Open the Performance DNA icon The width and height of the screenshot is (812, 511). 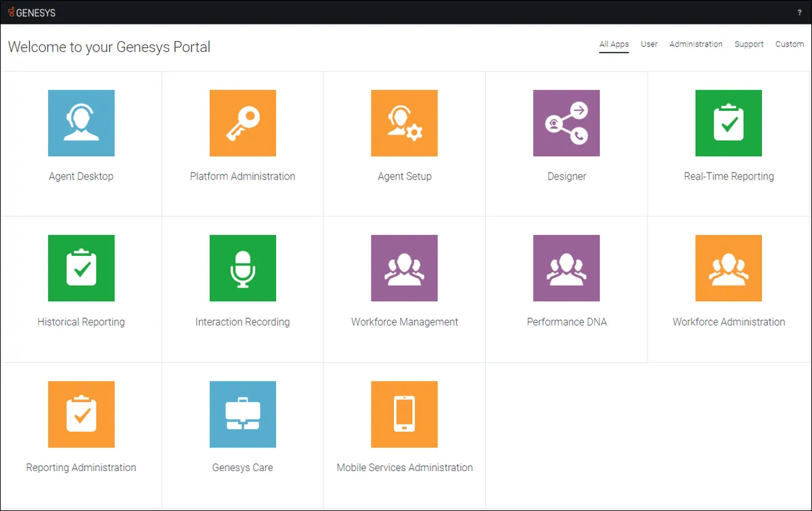pyautogui.click(x=566, y=268)
